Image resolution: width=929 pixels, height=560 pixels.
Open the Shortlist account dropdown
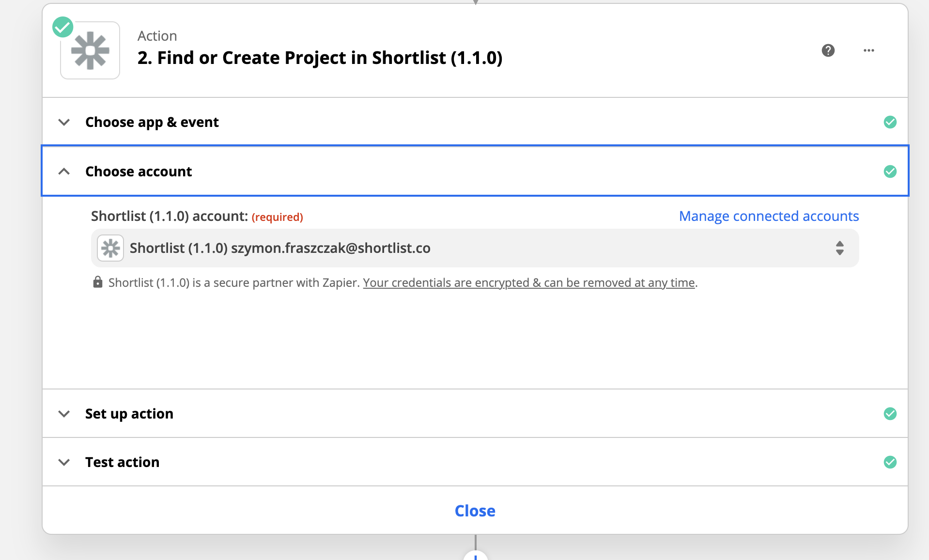(x=475, y=248)
